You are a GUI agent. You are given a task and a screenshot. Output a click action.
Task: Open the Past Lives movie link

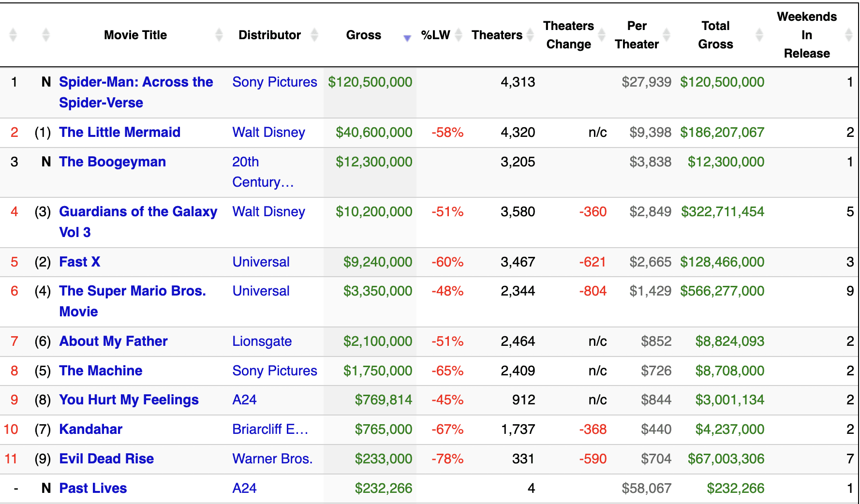[93, 489]
